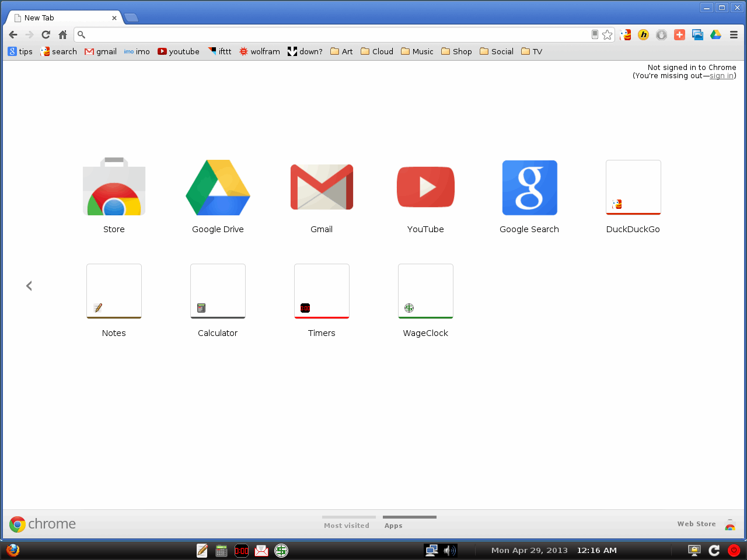The image size is (747, 560).
Task: Click the browser back arrow
Action: click(x=13, y=35)
